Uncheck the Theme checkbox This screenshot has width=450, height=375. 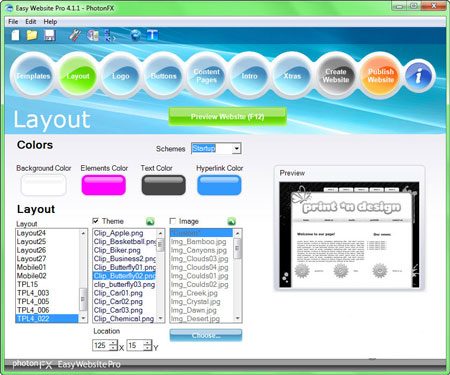pos(96,221)
